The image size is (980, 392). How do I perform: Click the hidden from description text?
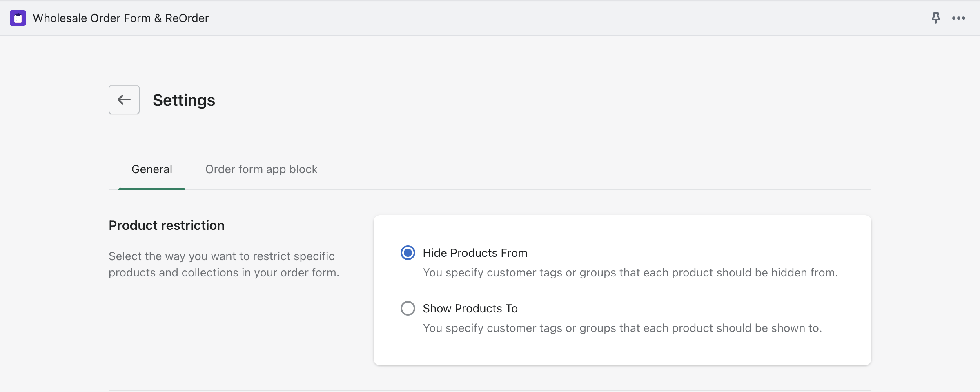630,272
